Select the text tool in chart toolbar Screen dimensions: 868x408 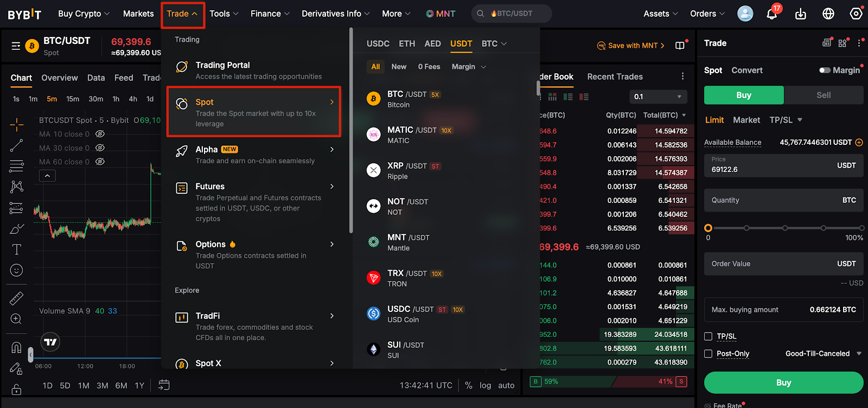point(16,250)
